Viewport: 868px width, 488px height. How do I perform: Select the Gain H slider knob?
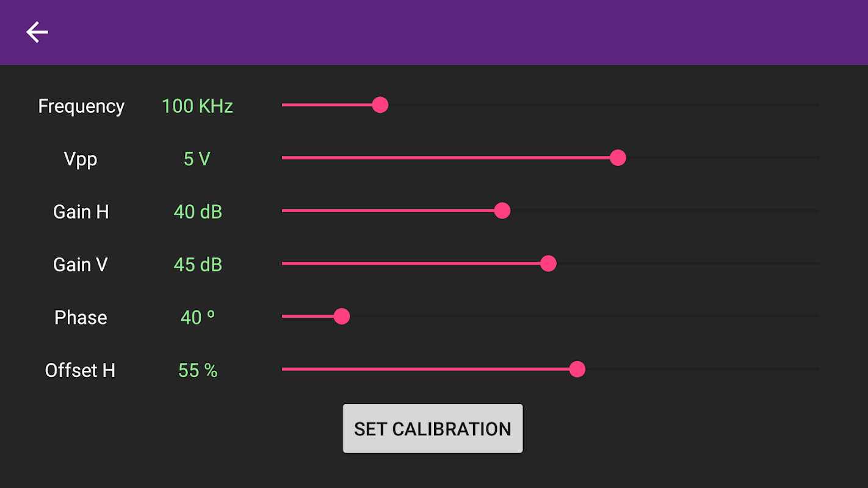click(x=502, y=211)
